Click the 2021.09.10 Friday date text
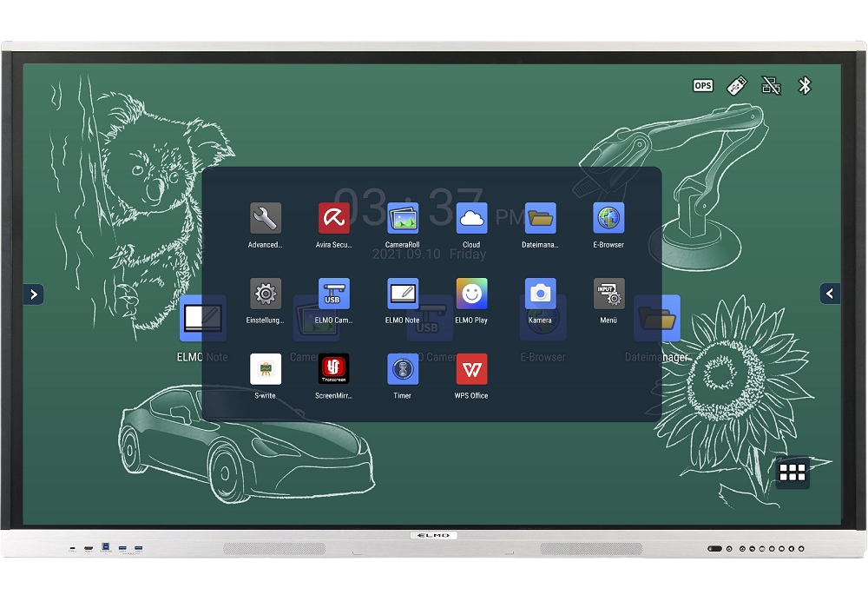 coord(429,254)
